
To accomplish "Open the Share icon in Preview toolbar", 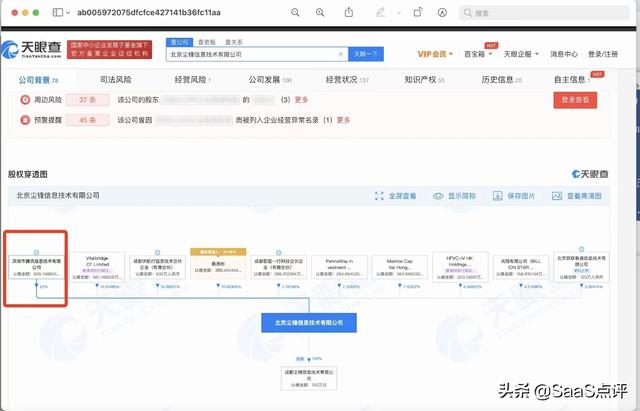I will click(x=349, y=13).
